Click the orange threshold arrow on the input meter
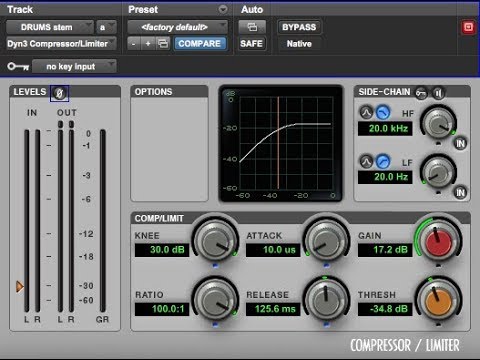480x360 pixels. coord(20,286)
